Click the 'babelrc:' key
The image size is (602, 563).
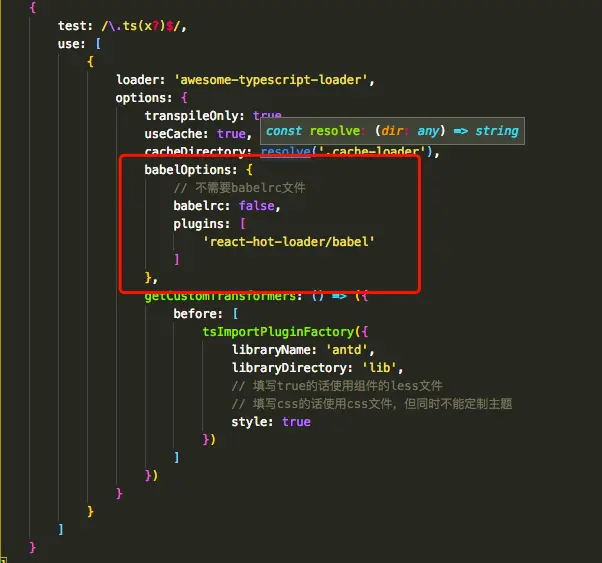tap(202, 206)
